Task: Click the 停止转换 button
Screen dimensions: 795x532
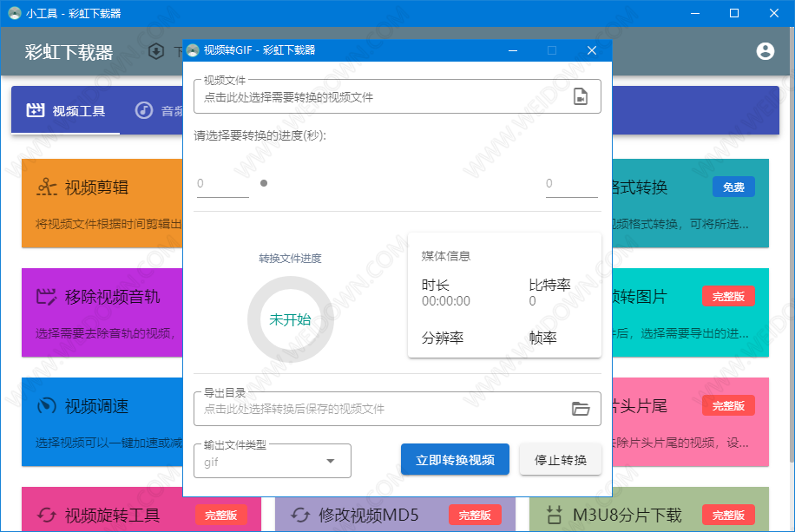Action: tap(561, 459)
